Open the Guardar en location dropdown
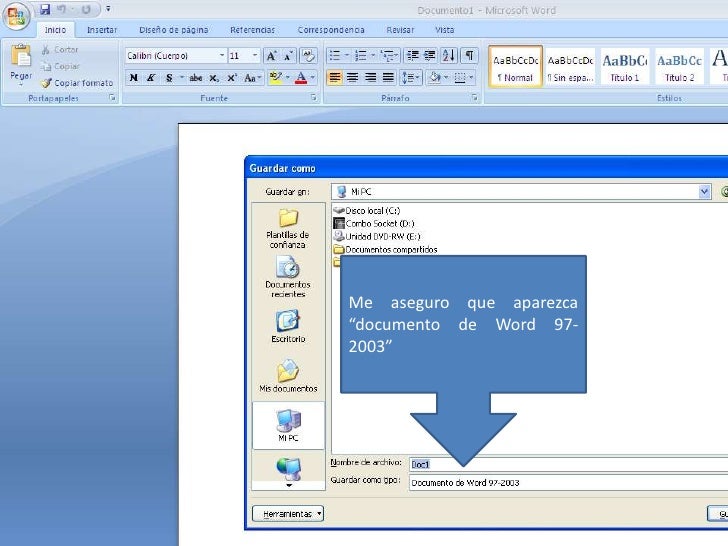Viewport: 728px width, 546px height. (704, 192)
